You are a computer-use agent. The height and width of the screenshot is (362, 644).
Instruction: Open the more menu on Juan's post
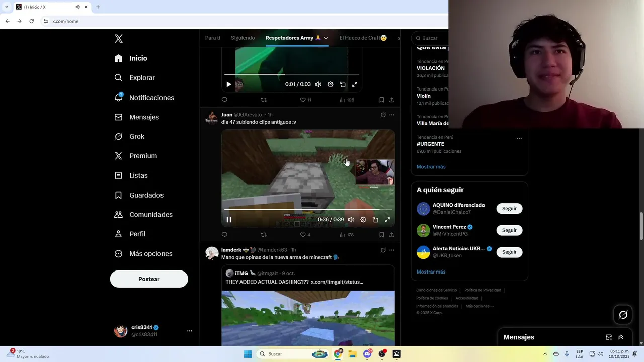click(x=392, y=115)
